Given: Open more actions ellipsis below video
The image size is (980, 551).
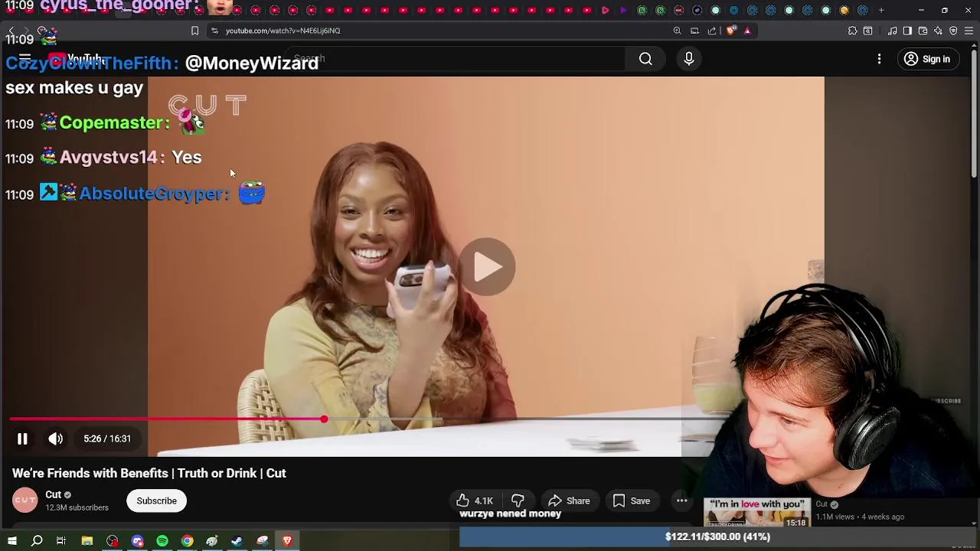Looking at the screenshot, I should pyautogui.click(x=681, y=500).
